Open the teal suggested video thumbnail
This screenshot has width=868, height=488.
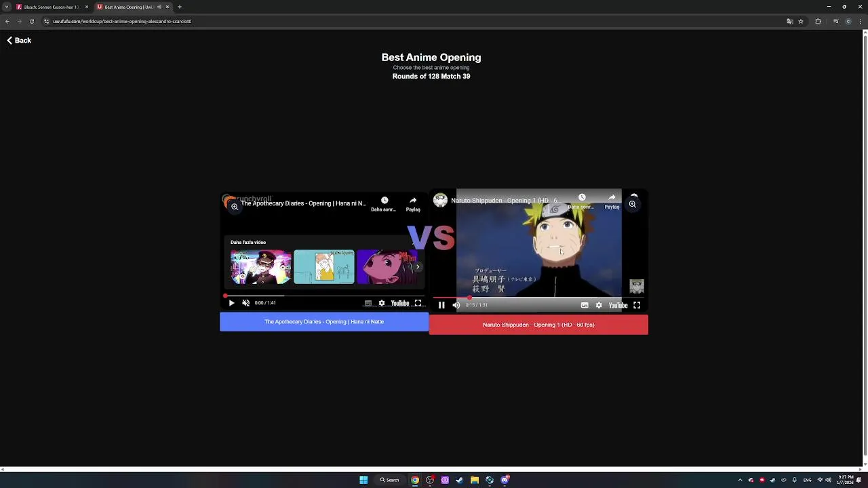tap(324, 266)
